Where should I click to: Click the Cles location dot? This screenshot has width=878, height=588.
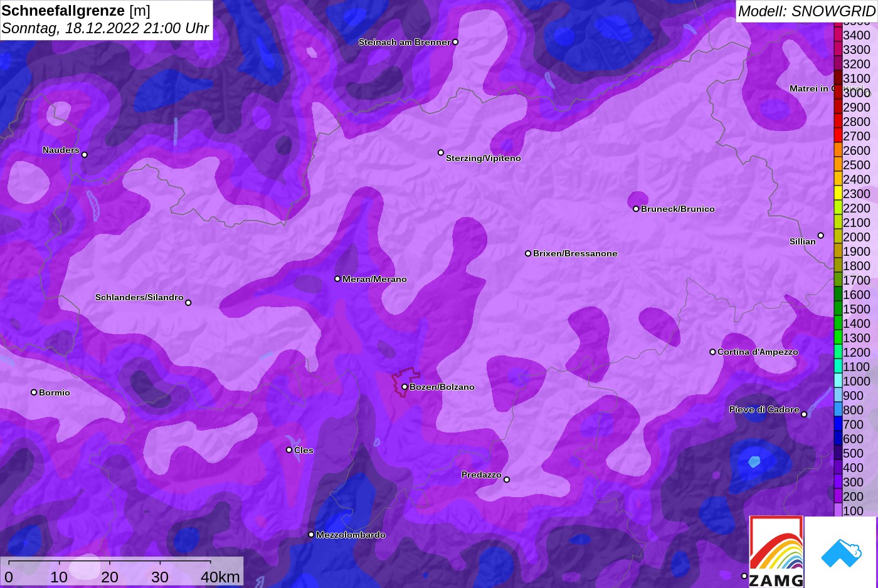click(289, 449)
